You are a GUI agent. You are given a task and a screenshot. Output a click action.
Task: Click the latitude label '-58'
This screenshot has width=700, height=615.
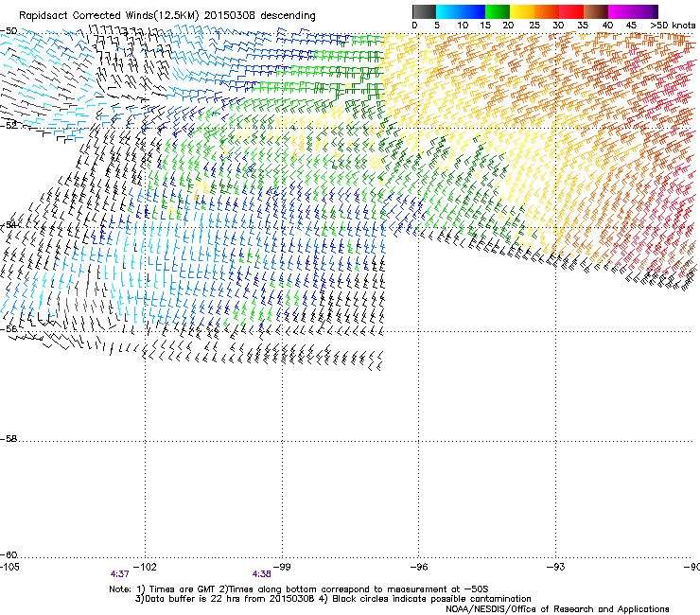point(9,439)
